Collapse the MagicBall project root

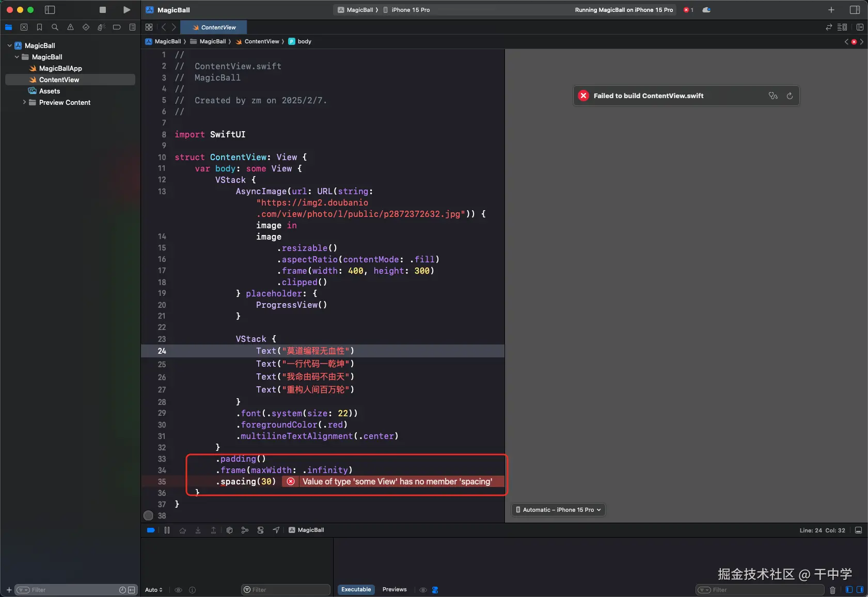point(9,45)
